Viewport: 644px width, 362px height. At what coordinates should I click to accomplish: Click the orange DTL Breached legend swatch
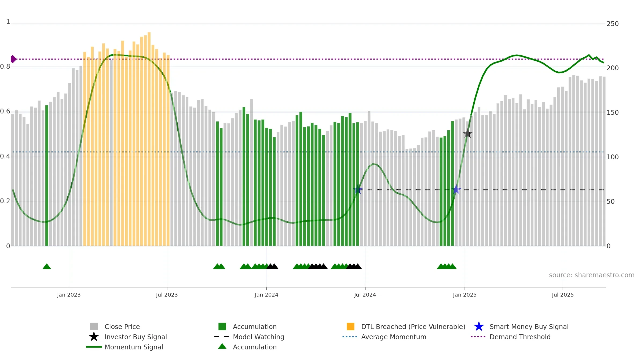pos(350,327)
